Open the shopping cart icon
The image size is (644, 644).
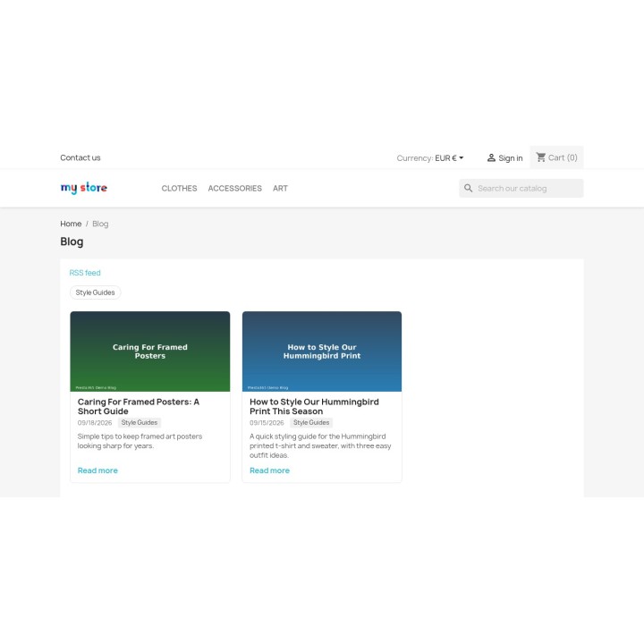[x=541, y=157]
